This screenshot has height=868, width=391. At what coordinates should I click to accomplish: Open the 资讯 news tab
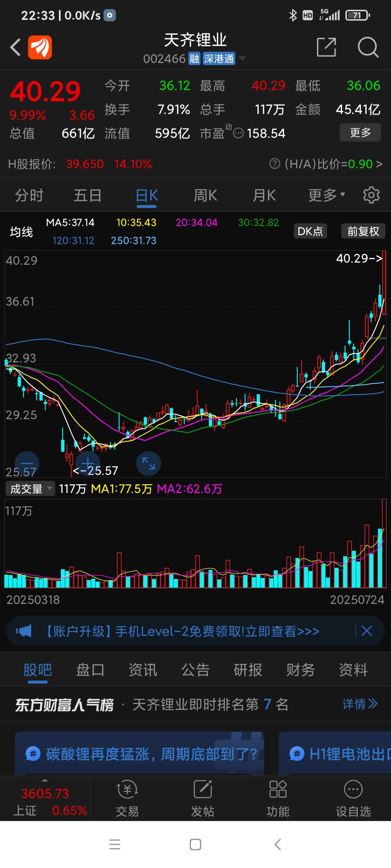pyautogui.click(x=143, y=670)
